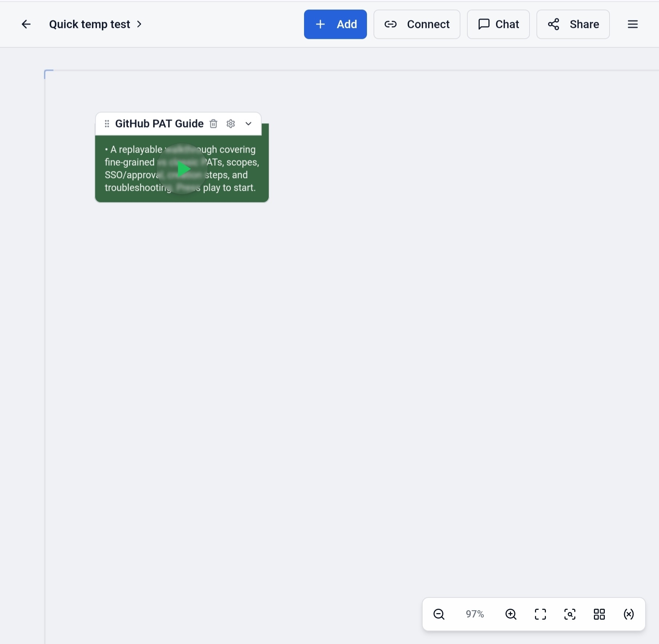Open the hamburger menu
Image resolution: width=659 pixels, height=644 pixels.
point(633,24)
